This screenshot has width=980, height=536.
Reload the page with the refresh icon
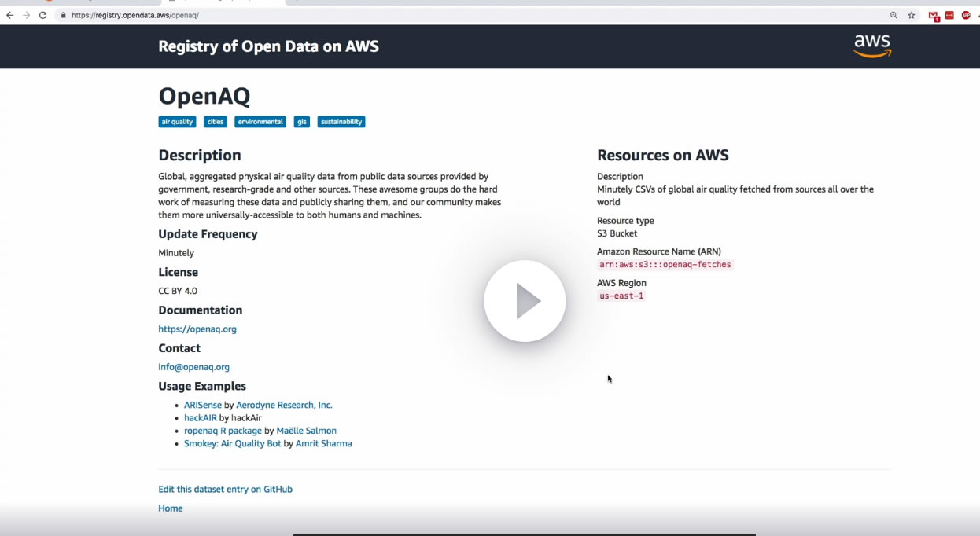[x=42, y=15]
